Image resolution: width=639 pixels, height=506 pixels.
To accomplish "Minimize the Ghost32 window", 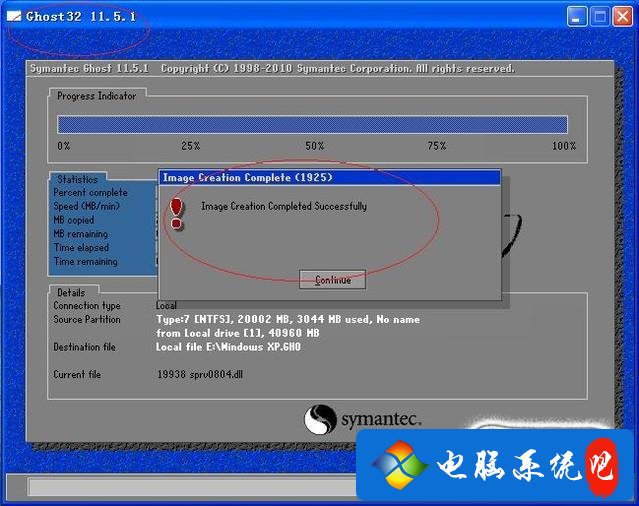I will [x=577, y=17].
